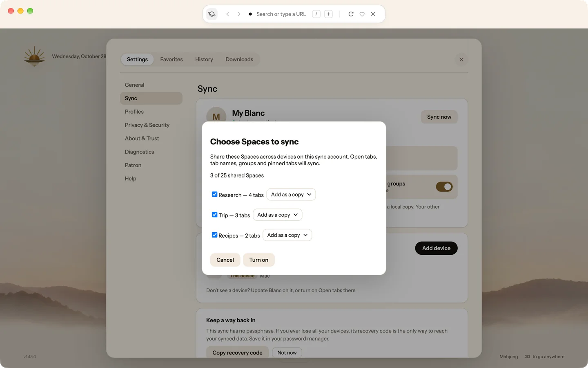Click the Mahjong link at the bottom

click(x=509, y=357)
